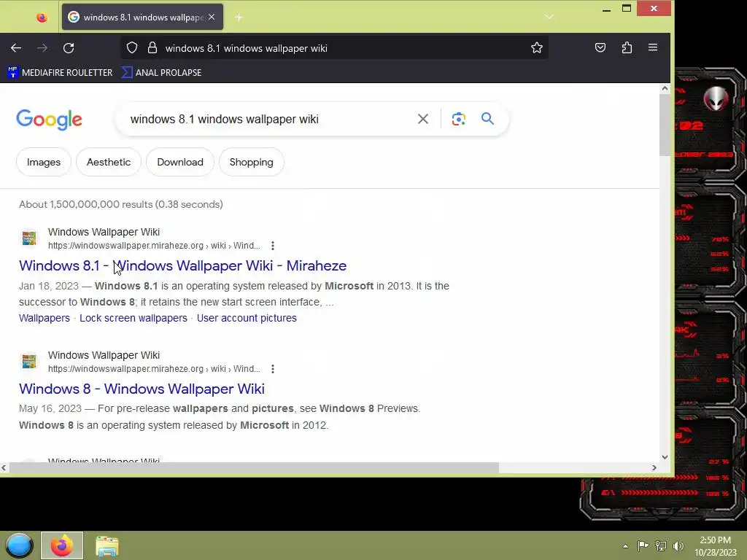The height and width of the screenshot is (560, 747).
Task: Search by image with Google Lens icon
Action: click(x=458, y=119)
